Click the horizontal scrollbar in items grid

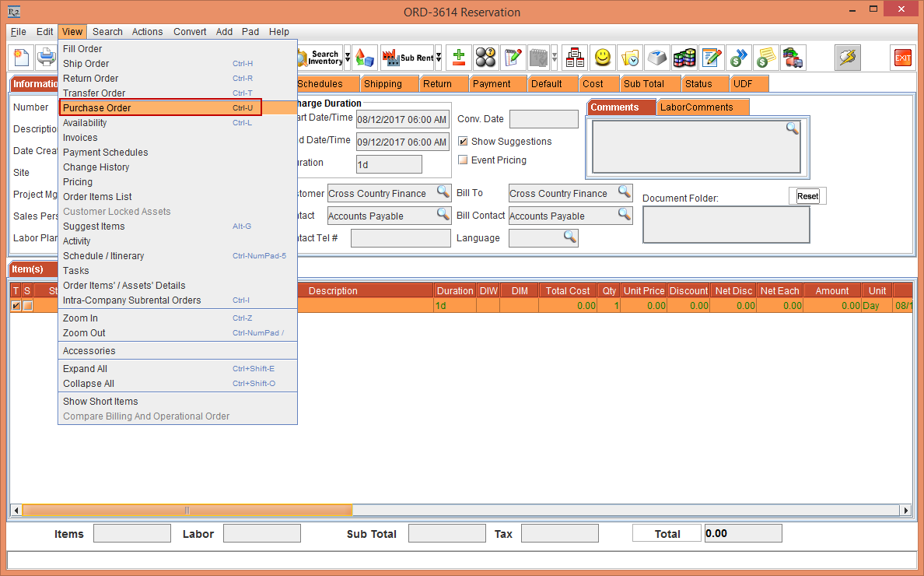click(187, 511)
